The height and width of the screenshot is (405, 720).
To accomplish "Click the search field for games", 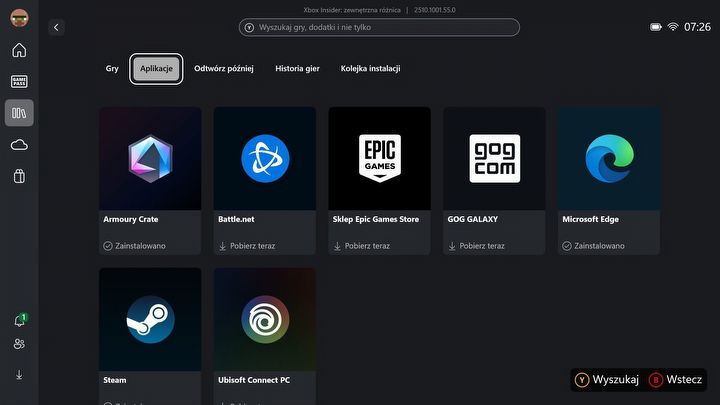I will [379, 28].
